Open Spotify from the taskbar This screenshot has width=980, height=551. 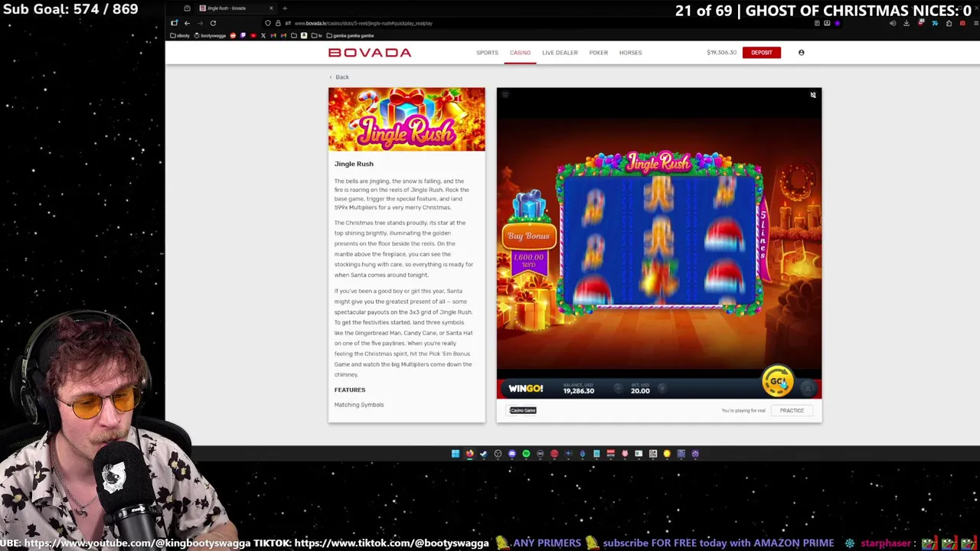526,454
